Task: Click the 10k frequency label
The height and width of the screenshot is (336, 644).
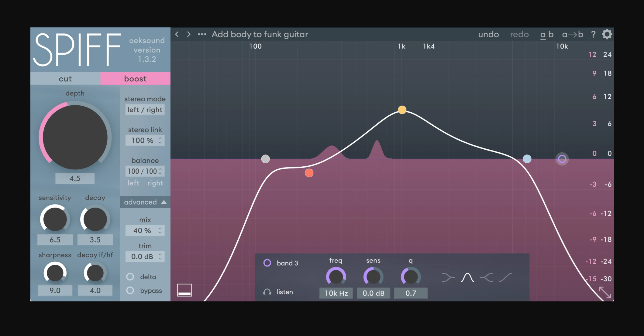Action: (562, 46)
